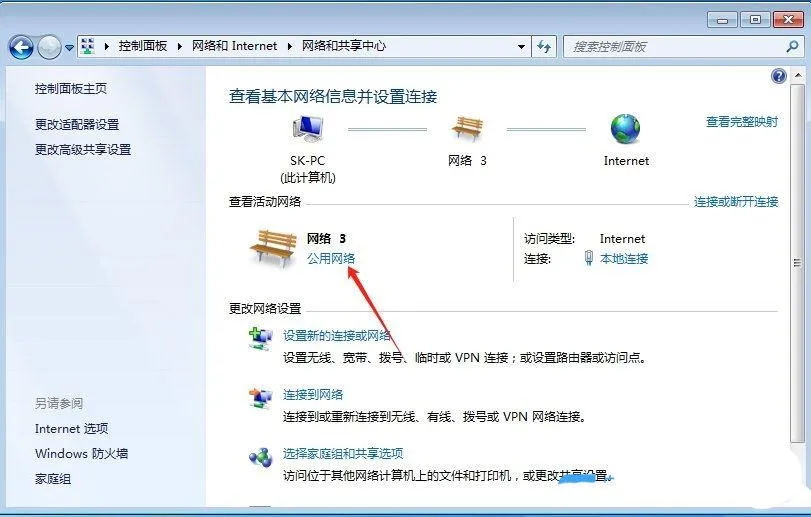The width and height of the screenshot is (811, 517).
Task: Click the Internet globe icon
Action: tap(625, 129)
